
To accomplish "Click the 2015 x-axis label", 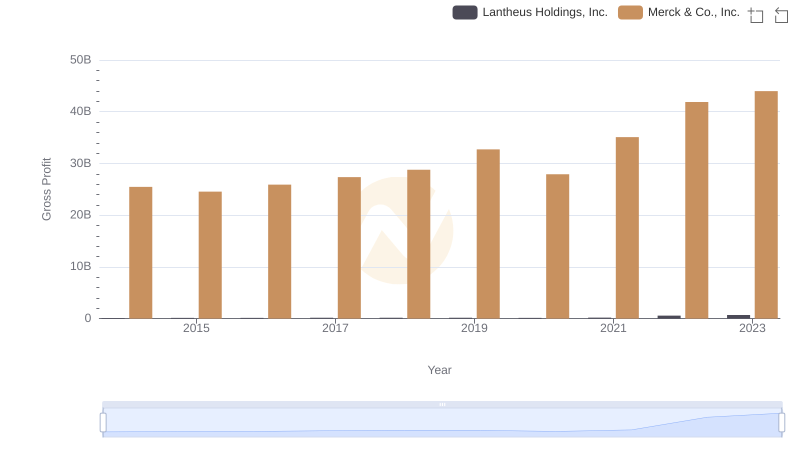I will (x=196, y=328).
